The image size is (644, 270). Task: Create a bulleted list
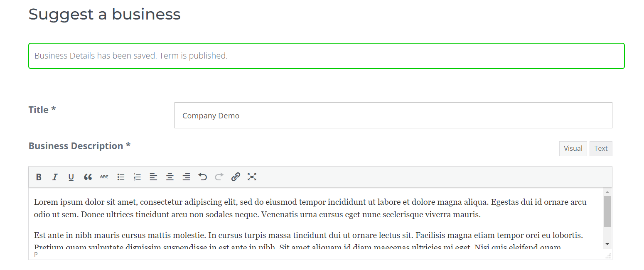point(121,177)
